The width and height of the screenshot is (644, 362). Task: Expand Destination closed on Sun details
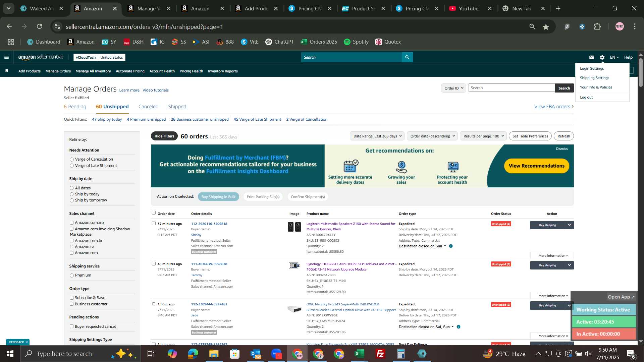tap(445, 246)
